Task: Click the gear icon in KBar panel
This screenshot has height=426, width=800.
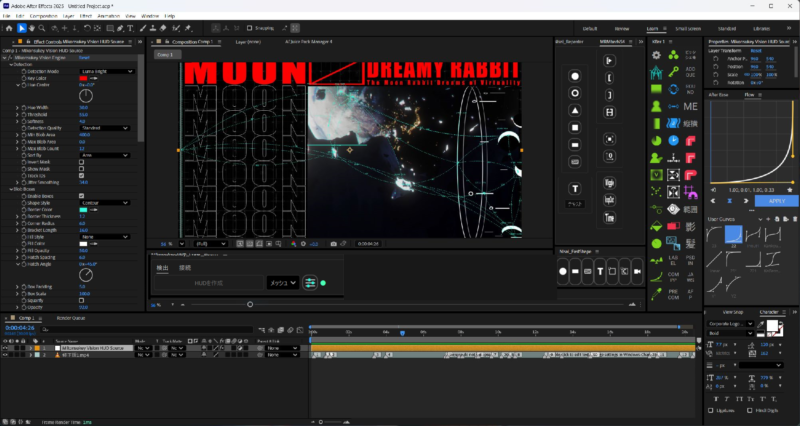Action: [657, 55]
